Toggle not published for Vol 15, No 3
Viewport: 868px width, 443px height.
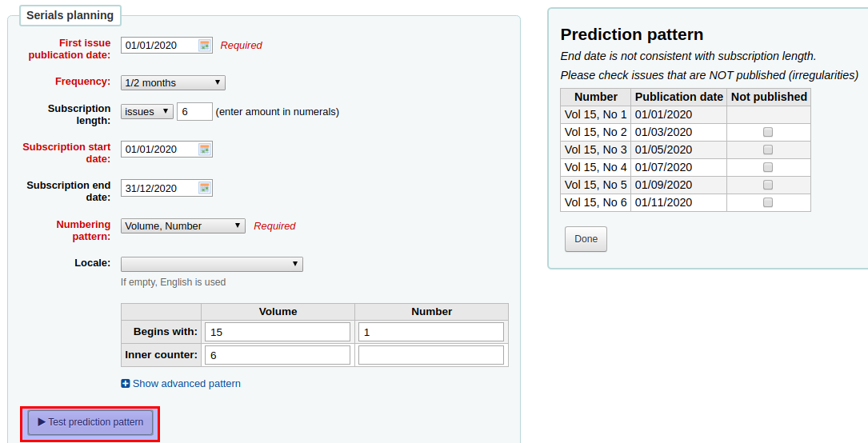[x=768, y=150]
